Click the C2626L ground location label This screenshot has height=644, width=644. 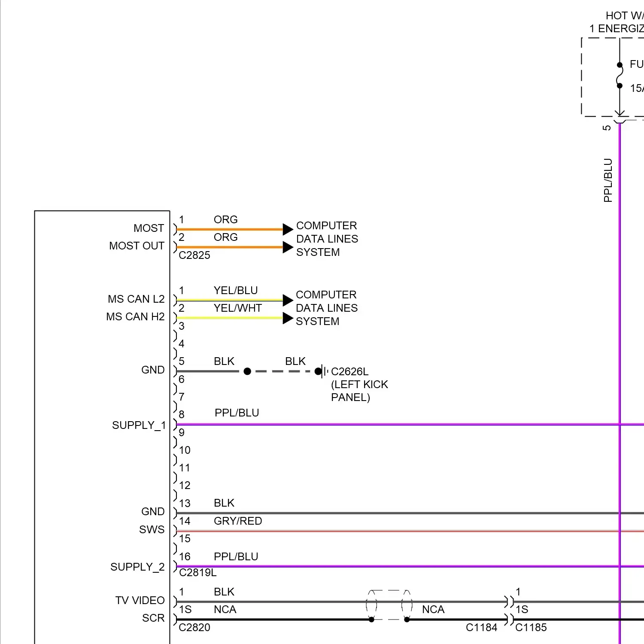[x=349, y=371]
